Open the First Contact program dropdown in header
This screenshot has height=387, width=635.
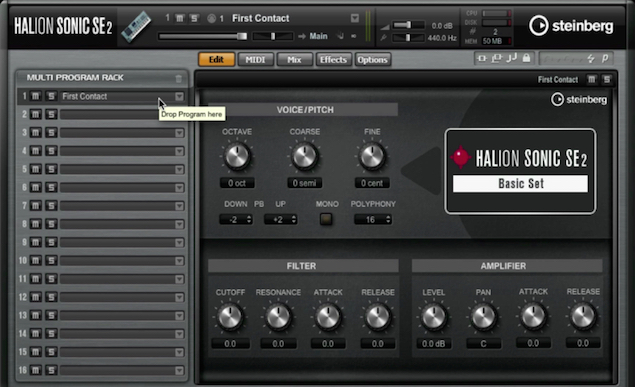click(355, 18)
